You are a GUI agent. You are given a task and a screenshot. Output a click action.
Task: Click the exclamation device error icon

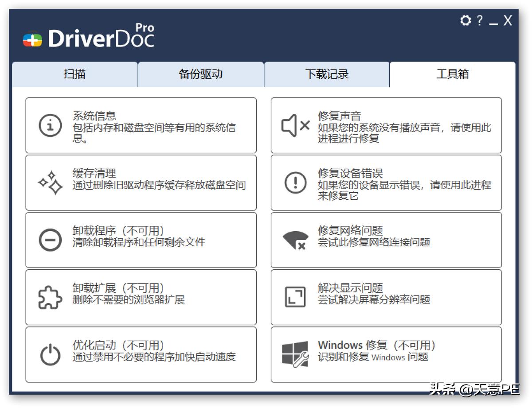coord(295,183)
